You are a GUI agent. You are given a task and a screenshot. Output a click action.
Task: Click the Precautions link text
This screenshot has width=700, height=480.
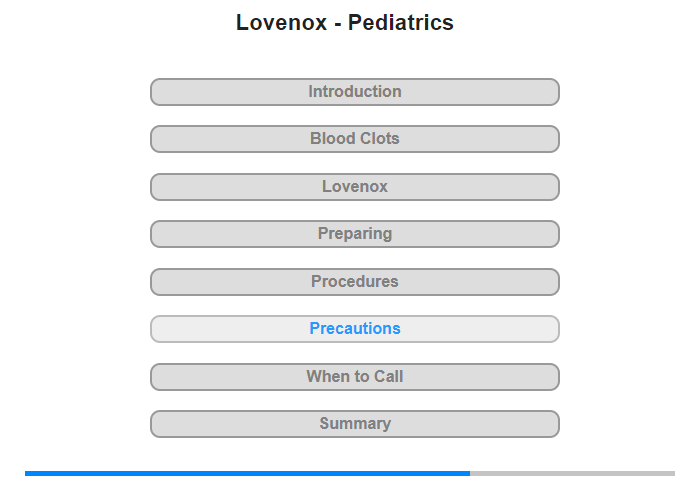355,329
